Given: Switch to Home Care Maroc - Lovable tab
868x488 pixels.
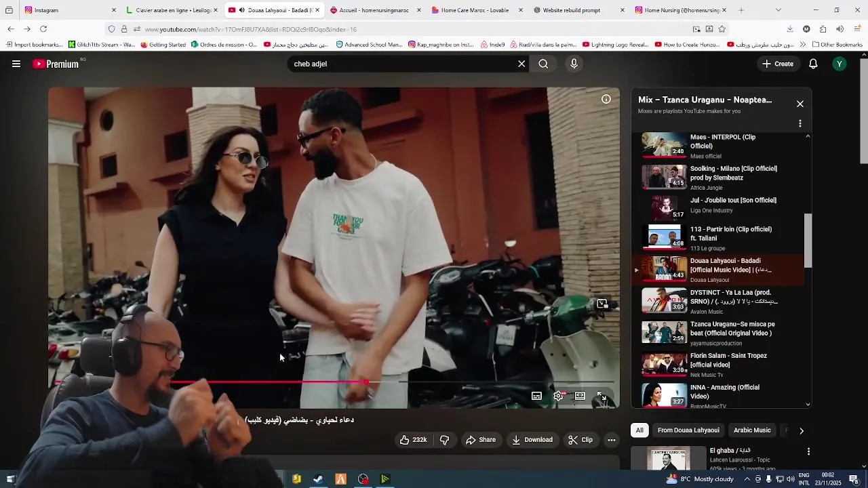Looking at the screenshot, I should 477,10.
